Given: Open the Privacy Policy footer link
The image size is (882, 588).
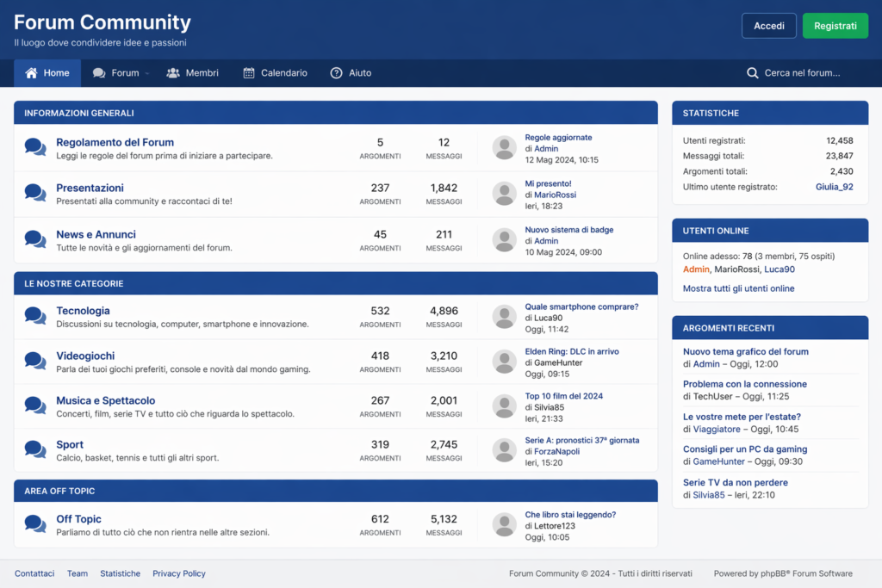Looking at the screenshot, I should [x=179, y=573].
